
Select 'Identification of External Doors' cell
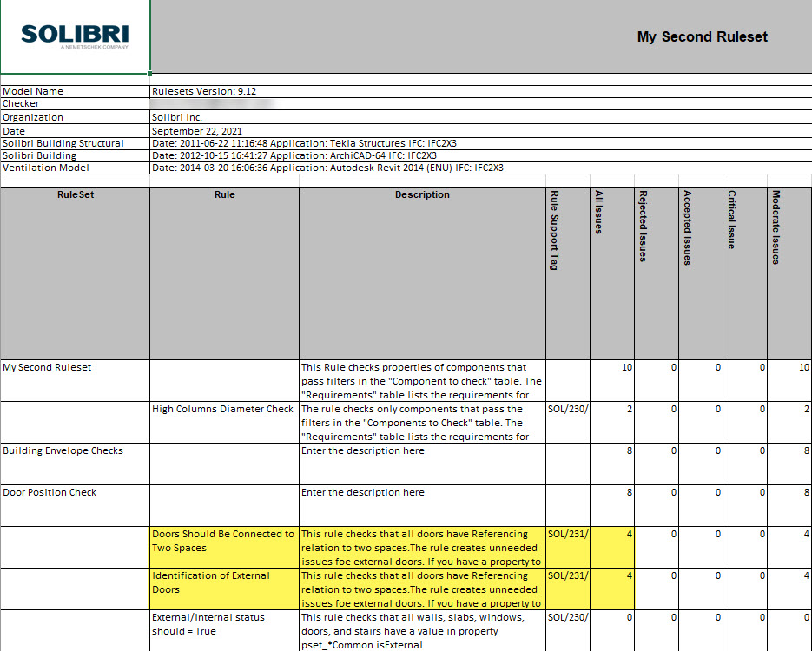224,589
